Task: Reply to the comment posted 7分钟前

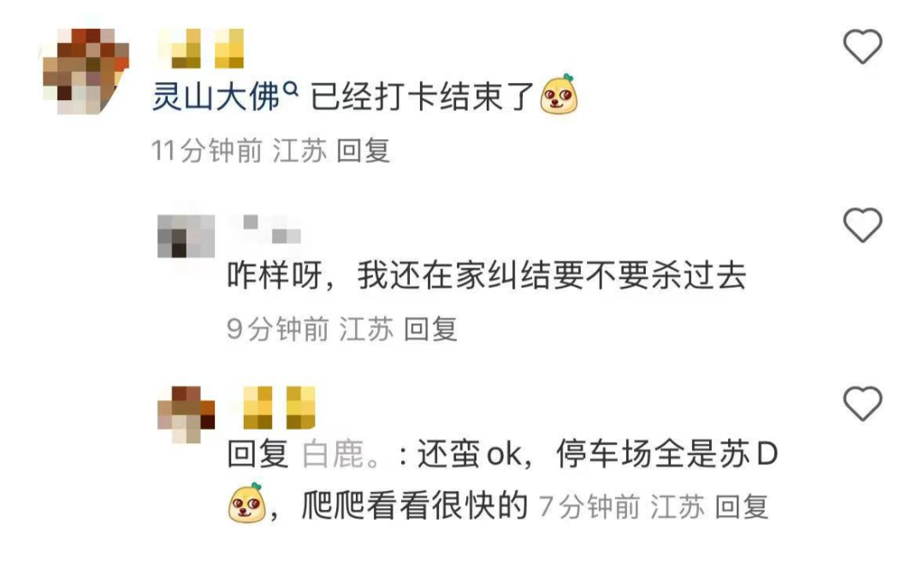Action: click(x=743, y=506)
